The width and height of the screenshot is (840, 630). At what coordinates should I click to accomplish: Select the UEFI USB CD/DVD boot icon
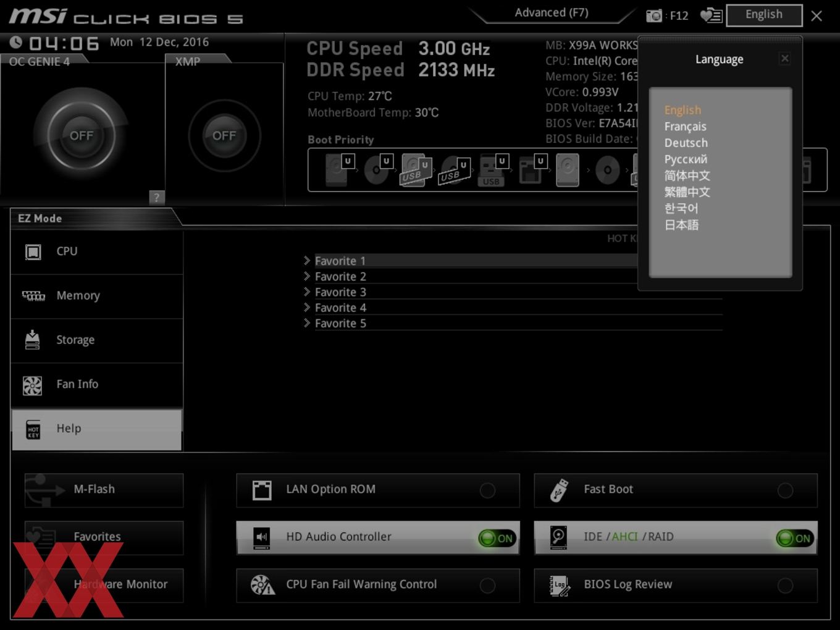454,170
